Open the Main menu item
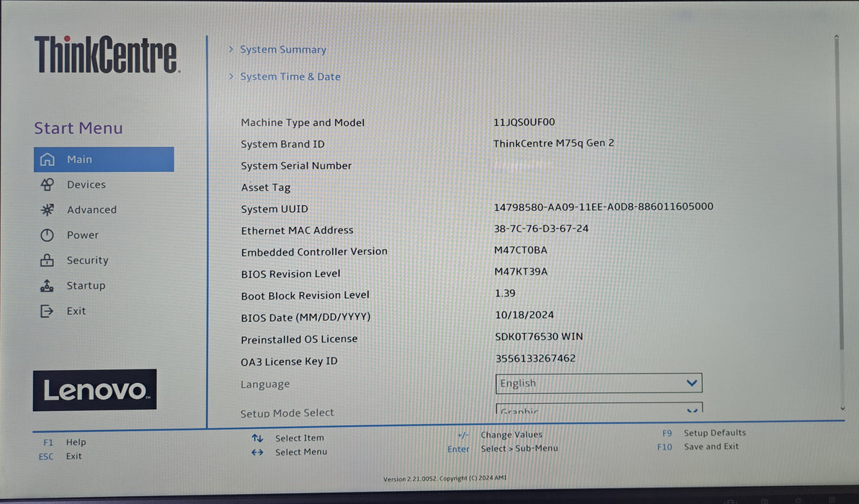Viewport: 859px width, 504px height. tap(104, 159)
